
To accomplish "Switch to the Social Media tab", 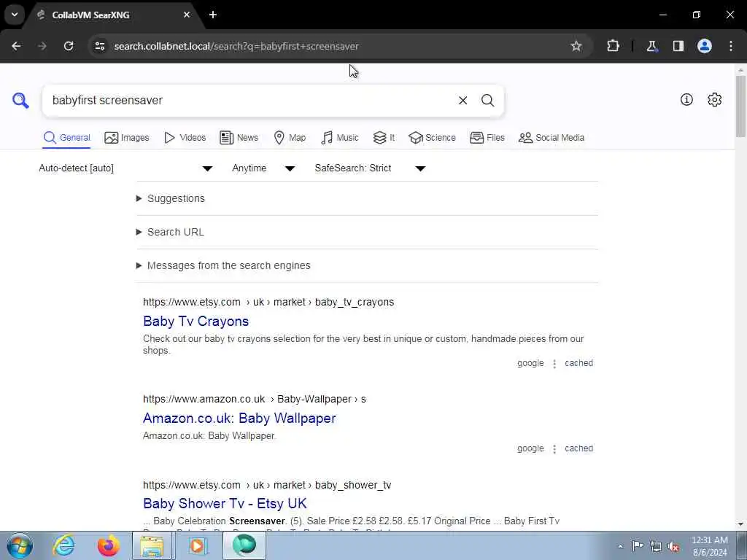I will click(x=551, y=138).
